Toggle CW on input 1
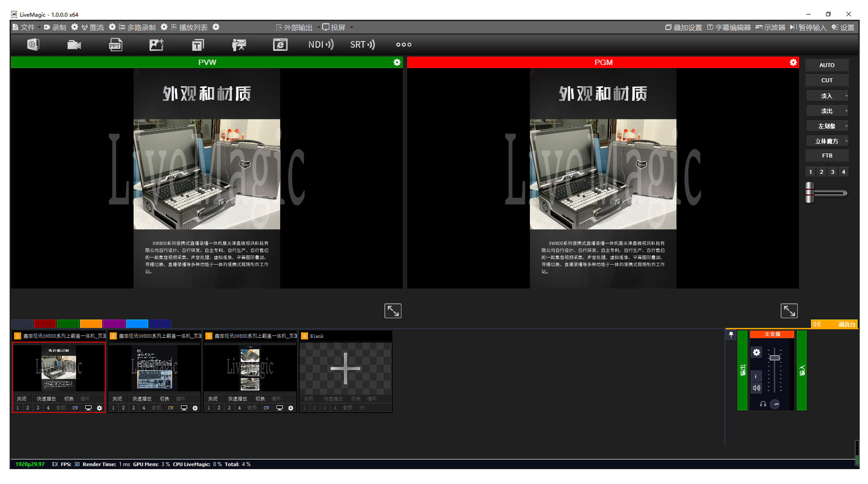 [x=75, y=408]
